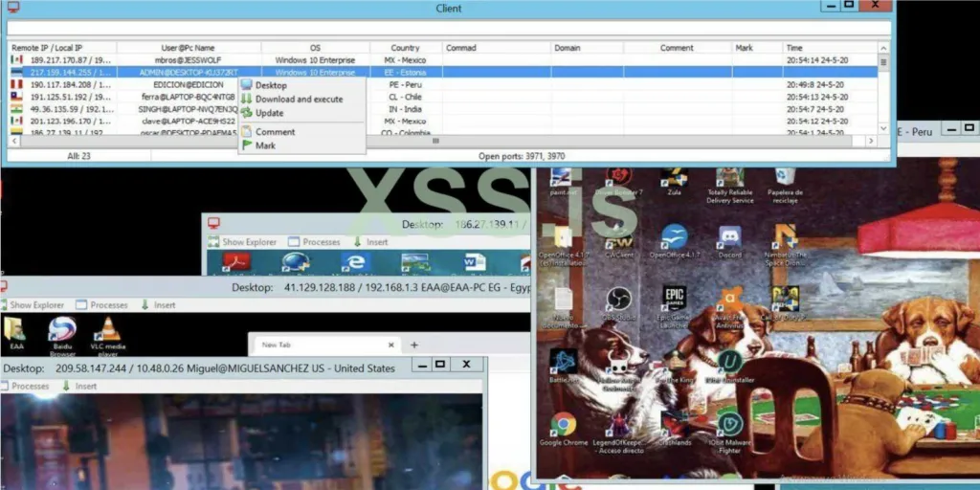Open the EAA folder icon

tap(14, 333)
